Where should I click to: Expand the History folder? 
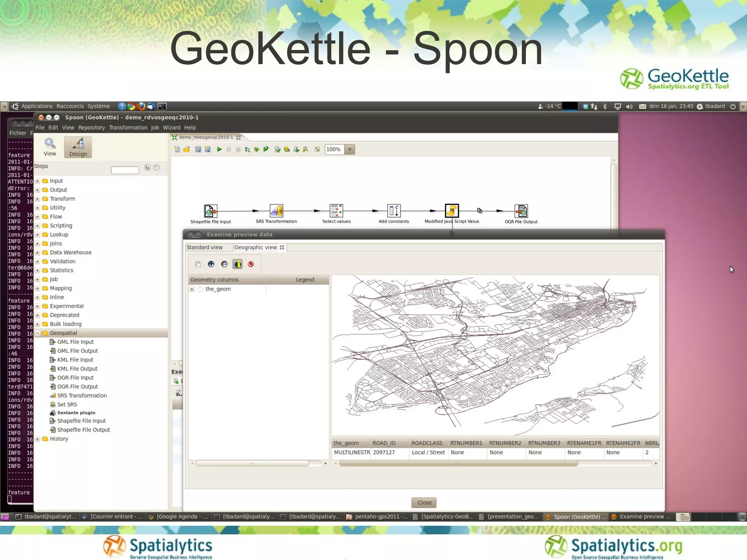[x=37, y=439]
